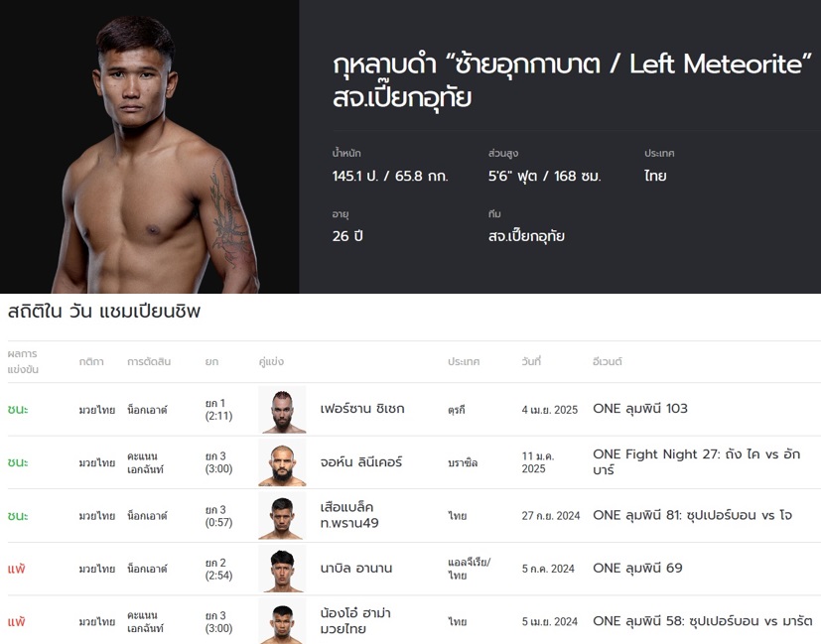Open opponent name link จอห์น ลินีเคอร์

click(361, 462)
